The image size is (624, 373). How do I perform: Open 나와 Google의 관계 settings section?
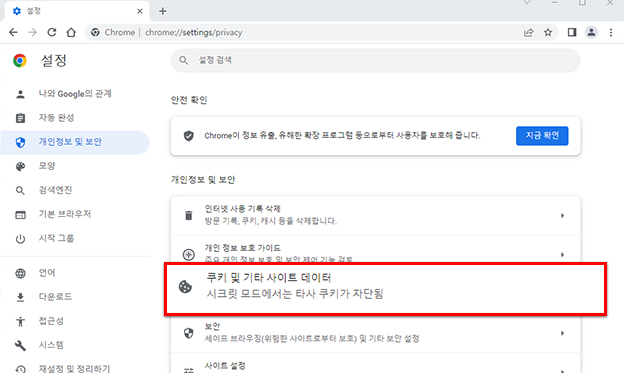click(75, 94)
